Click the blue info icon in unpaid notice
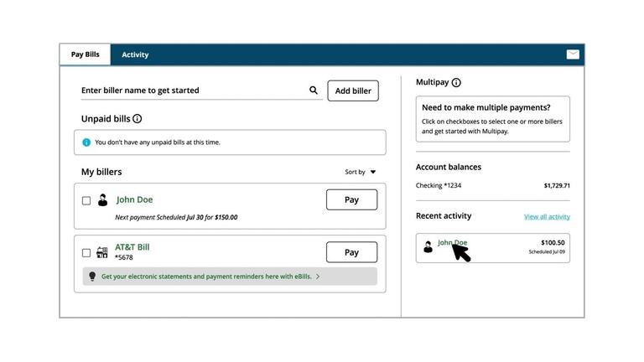This screenshot has height=362, width=644. pyautogui.click(x=86, y=142)
